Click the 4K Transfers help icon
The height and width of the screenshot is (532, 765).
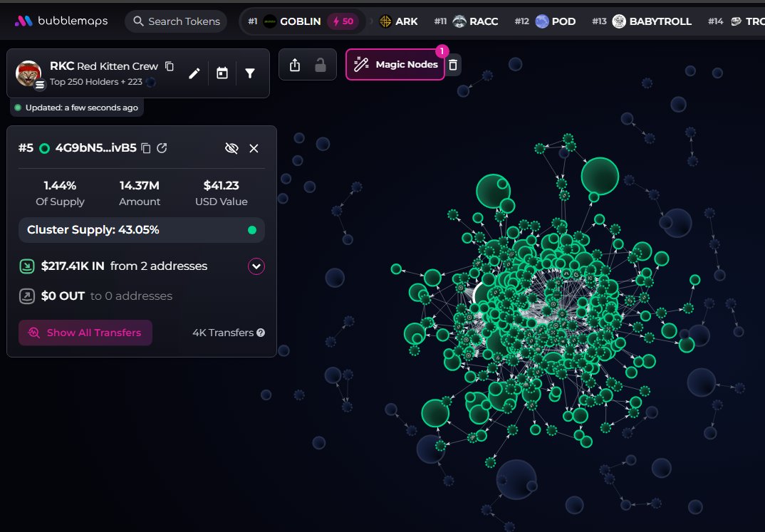pos(261,333)
